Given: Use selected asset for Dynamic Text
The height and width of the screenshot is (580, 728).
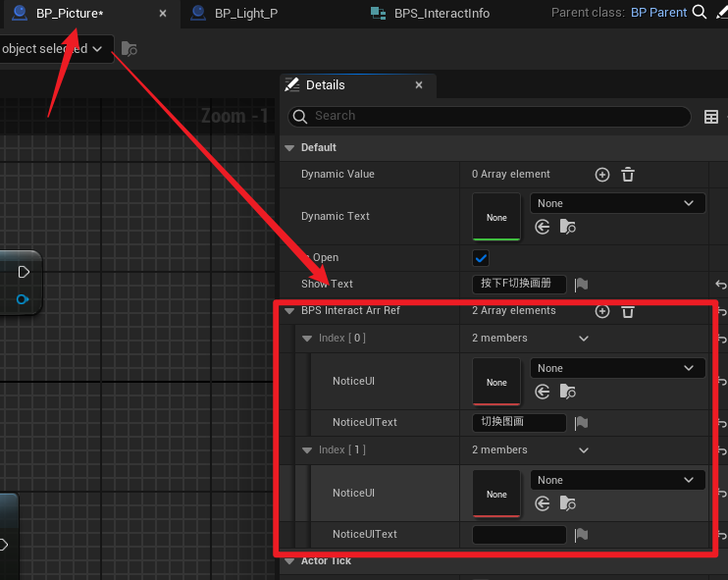Looking at the screenshot, I should tap(542, 227).
